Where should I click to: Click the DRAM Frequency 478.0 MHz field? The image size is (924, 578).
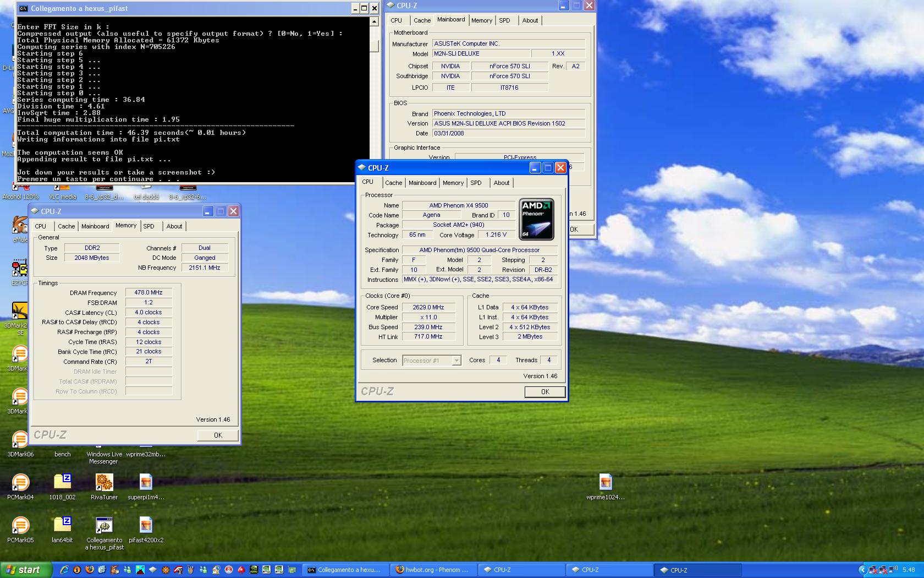[x=149, y=293]
